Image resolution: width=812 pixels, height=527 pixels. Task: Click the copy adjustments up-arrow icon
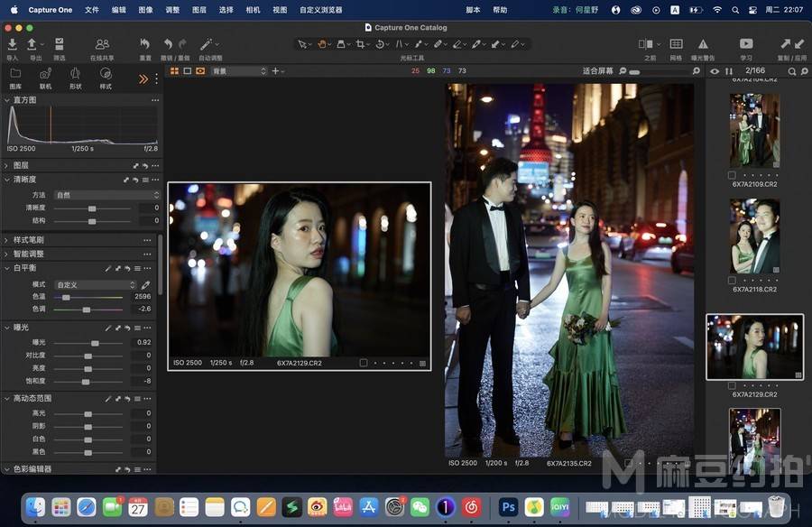pos(785,44)
